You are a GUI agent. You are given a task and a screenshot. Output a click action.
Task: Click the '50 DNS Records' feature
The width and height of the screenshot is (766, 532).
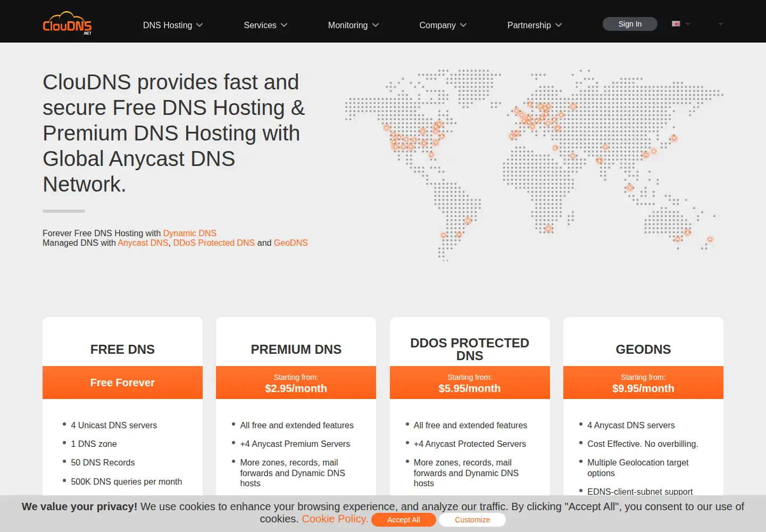point(103,462)
